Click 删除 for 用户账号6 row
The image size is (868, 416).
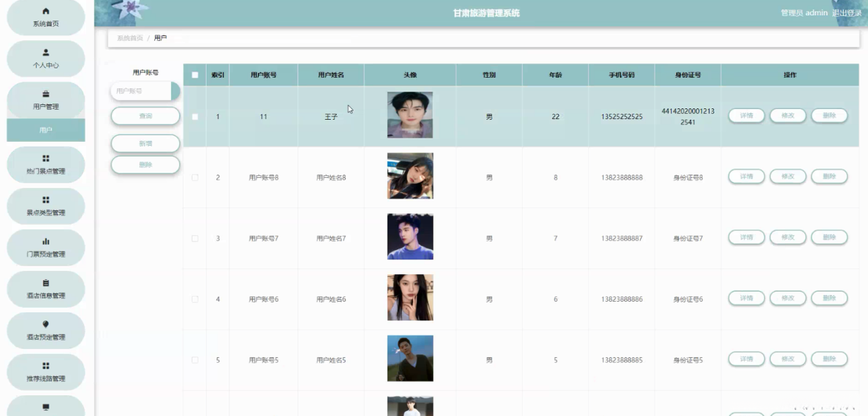tap(829, 298)
